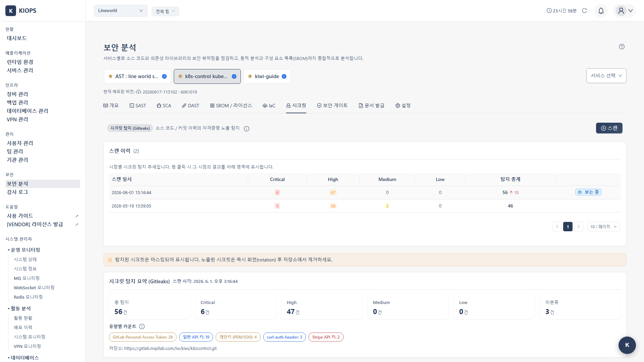Open the IaC tab

click(x=269, y=106)
